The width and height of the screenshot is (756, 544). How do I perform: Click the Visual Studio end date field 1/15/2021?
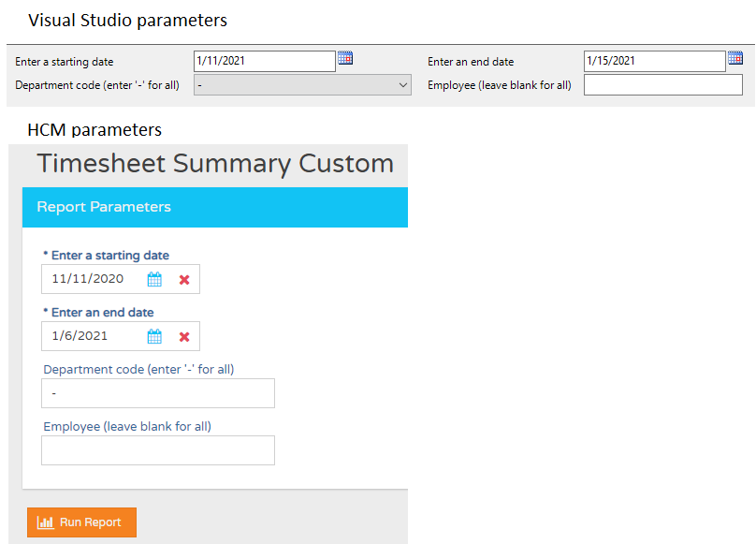pos(654,61)
